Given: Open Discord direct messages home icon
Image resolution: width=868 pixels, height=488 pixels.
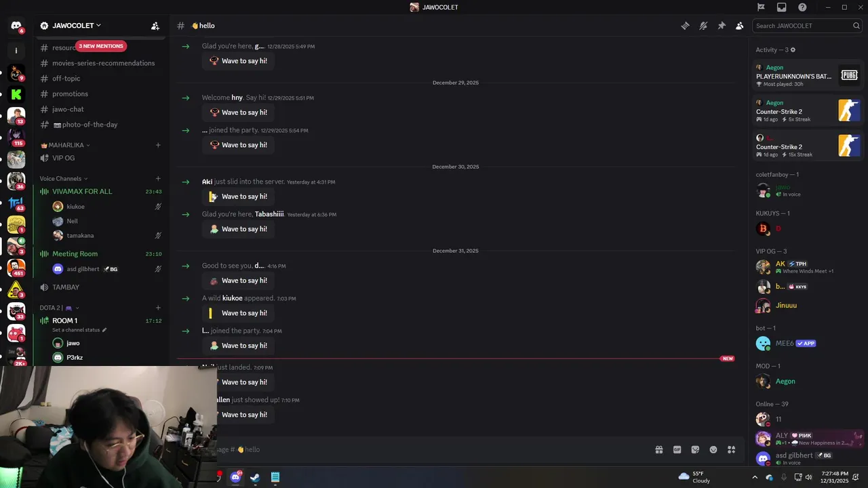Looking at the screenshot, I should pyautogui.click(x=16, y=26).
